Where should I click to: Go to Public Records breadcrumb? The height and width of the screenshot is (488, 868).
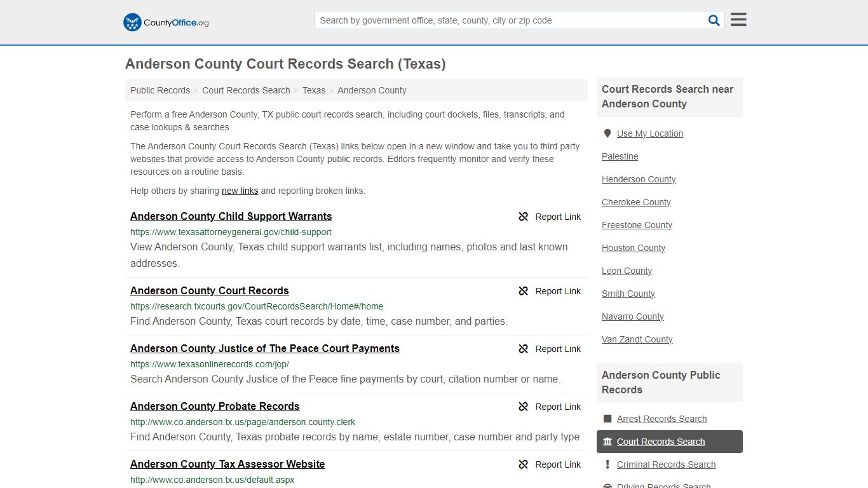tap(160, 90)
